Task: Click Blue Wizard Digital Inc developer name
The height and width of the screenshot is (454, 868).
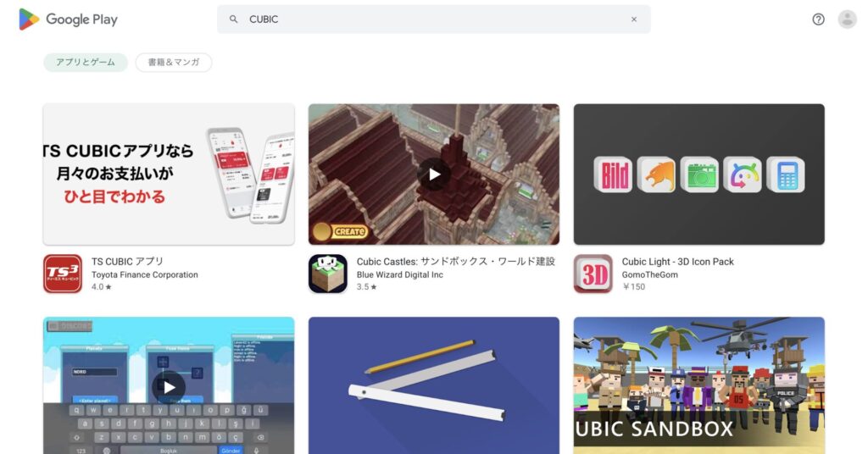Action: pyautogui.click(x=400, y=274)
